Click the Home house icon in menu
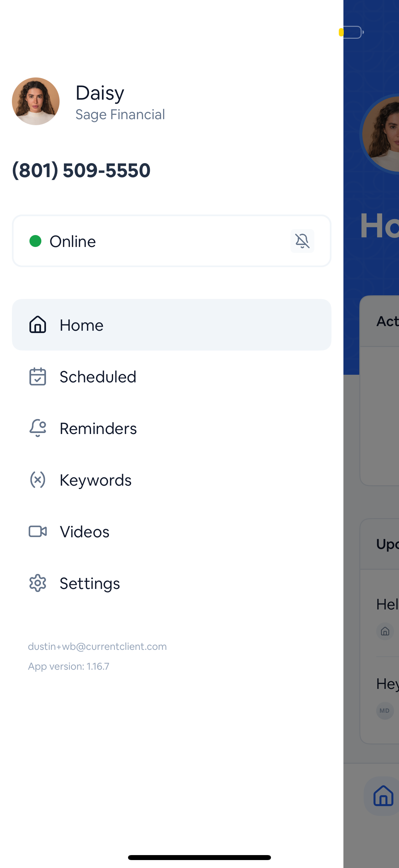The width and height of the screenshot is (399, 868). [x=37, y=325]
